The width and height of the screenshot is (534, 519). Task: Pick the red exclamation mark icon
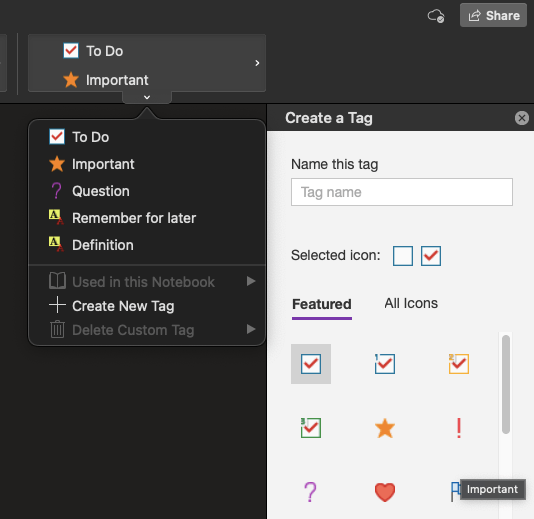tap(459, 428)
